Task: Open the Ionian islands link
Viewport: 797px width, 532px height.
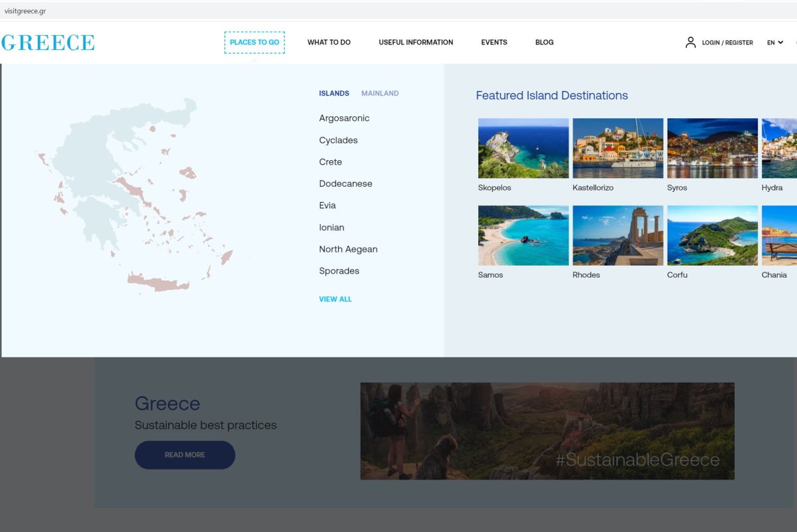Action: click(331, 228)
